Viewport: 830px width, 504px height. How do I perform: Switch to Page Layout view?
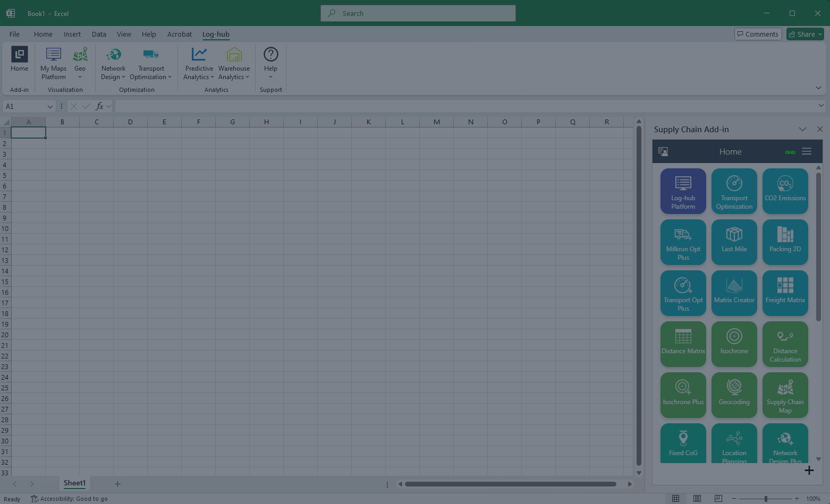[x=697, y=498]
